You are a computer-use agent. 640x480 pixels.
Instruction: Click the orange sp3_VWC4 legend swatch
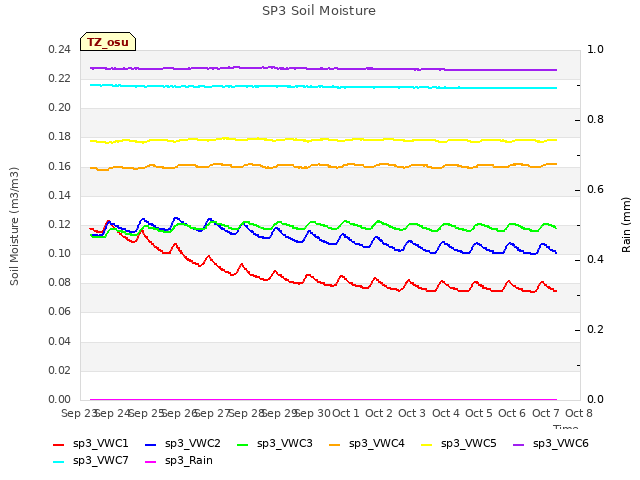pyautogui.click(x=335, y=445)
